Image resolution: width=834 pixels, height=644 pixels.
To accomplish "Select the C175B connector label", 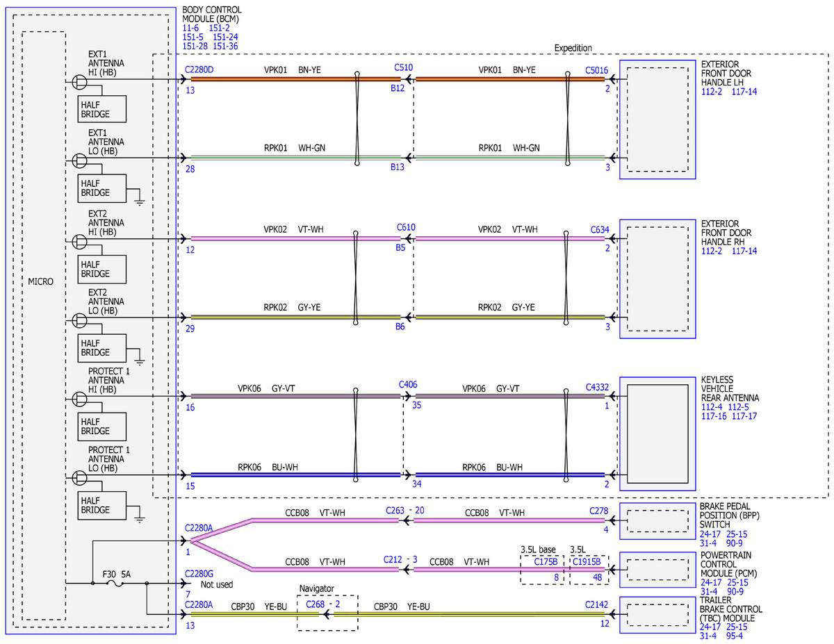I will 546,561.
